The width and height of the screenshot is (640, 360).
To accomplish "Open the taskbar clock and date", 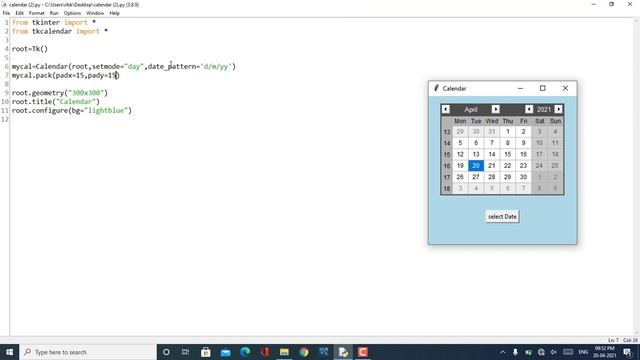I will point(604,352).
